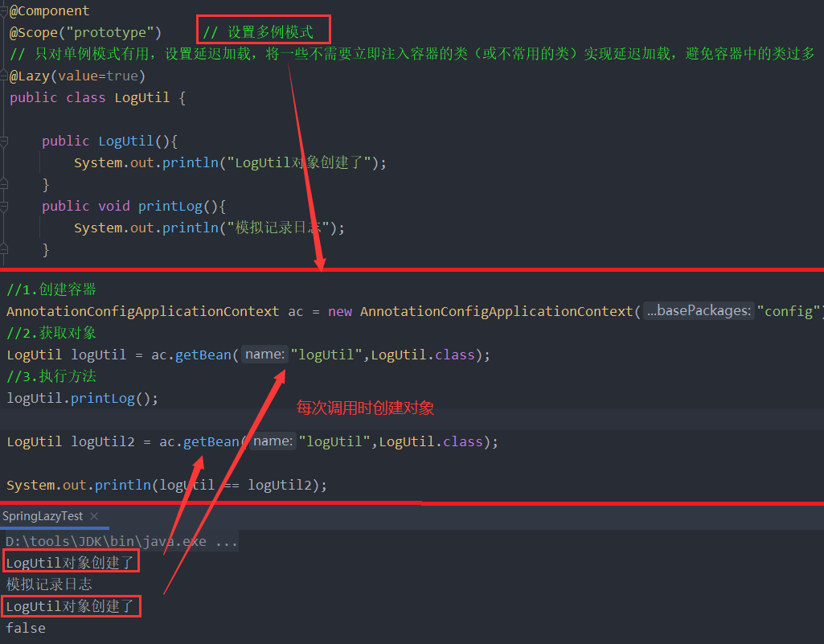Click the @Component annotation
This screenshot has width=824, height=644.
pos(49,10)
